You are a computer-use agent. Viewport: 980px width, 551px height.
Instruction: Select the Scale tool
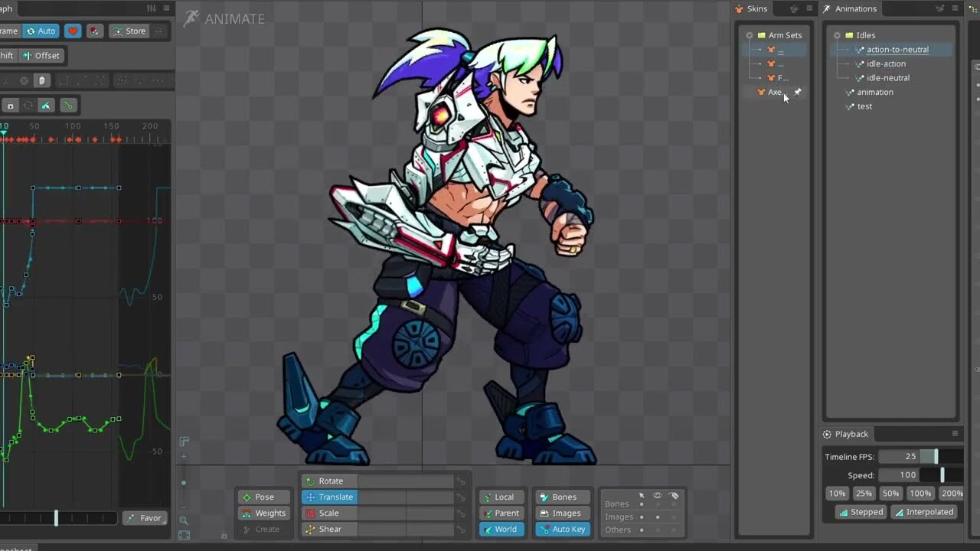328,513
